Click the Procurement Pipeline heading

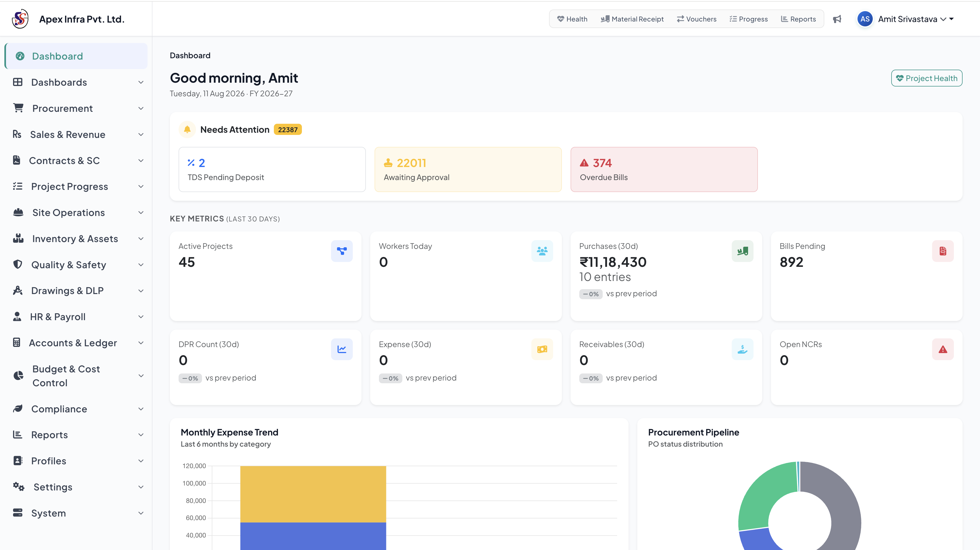tap(694, 432)
